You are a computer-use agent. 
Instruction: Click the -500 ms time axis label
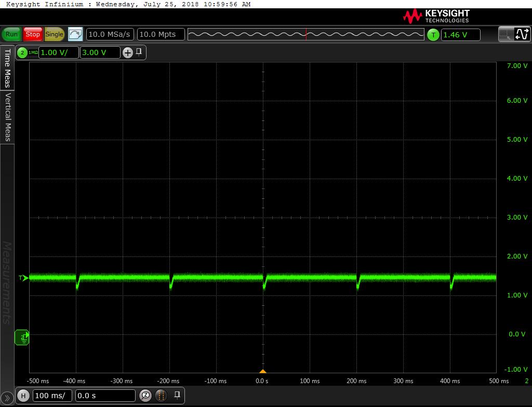click(37, 381)
